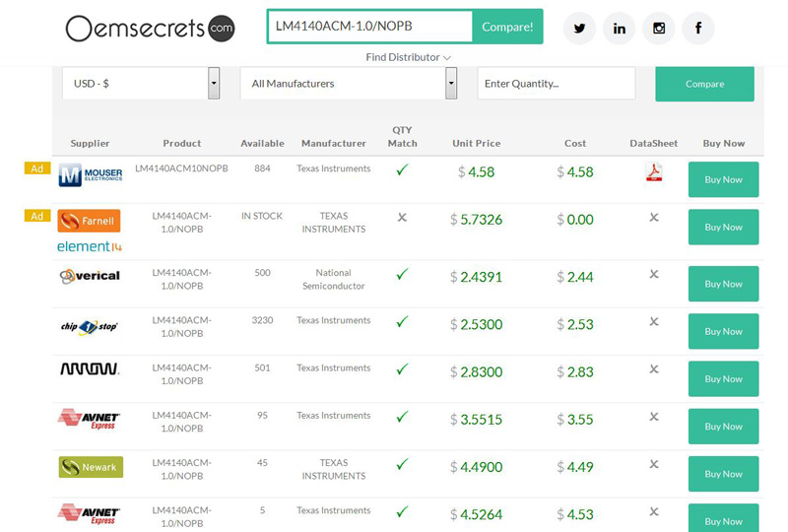Click the green Compare filter button
Image resolution: width=788 pixels, height=532 pixels.
[x=704, y=84]
